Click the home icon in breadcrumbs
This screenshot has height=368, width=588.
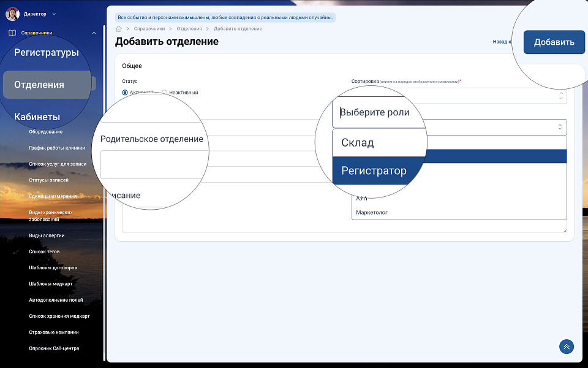coord(119,29)
